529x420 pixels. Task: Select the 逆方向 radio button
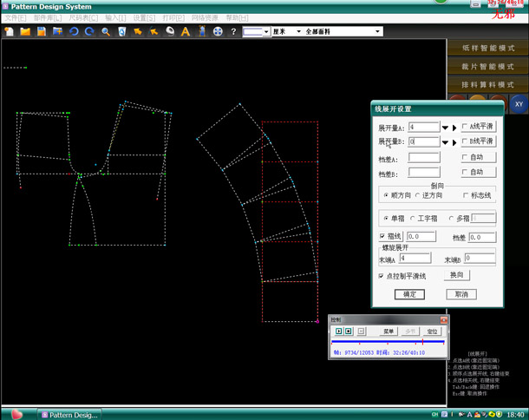[x=418, y=195]
